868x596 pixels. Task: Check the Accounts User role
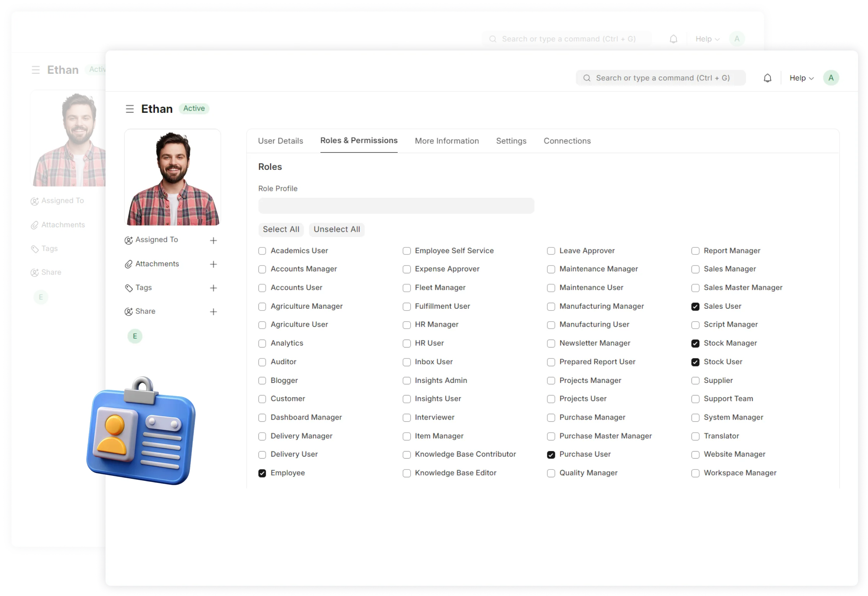point(262,288)
